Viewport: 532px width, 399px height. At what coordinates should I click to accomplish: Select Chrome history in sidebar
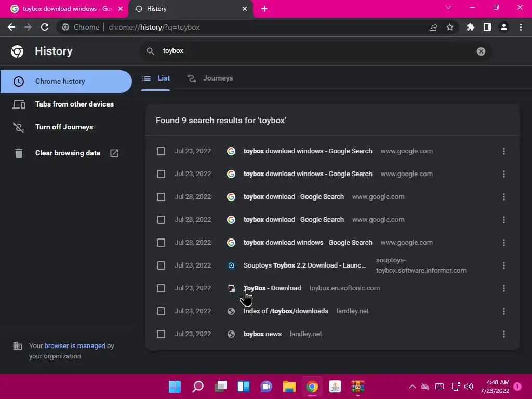coord(66,82)
